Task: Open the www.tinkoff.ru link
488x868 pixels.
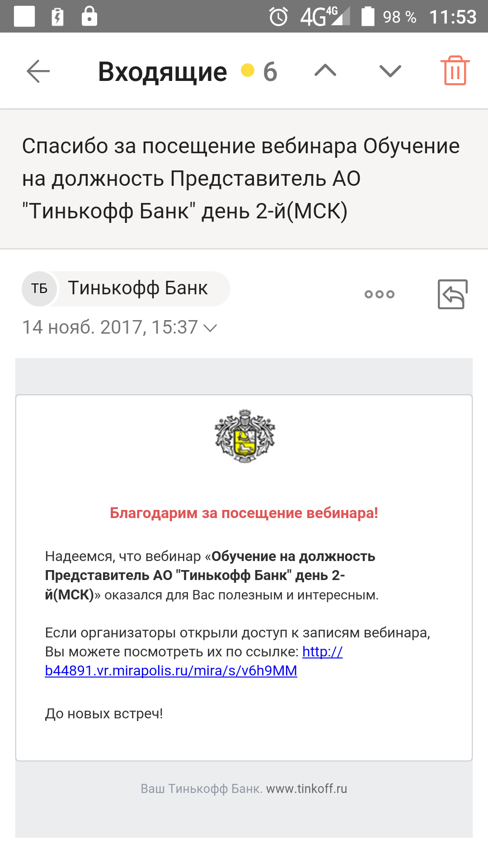Action: (x=307, y=788)
